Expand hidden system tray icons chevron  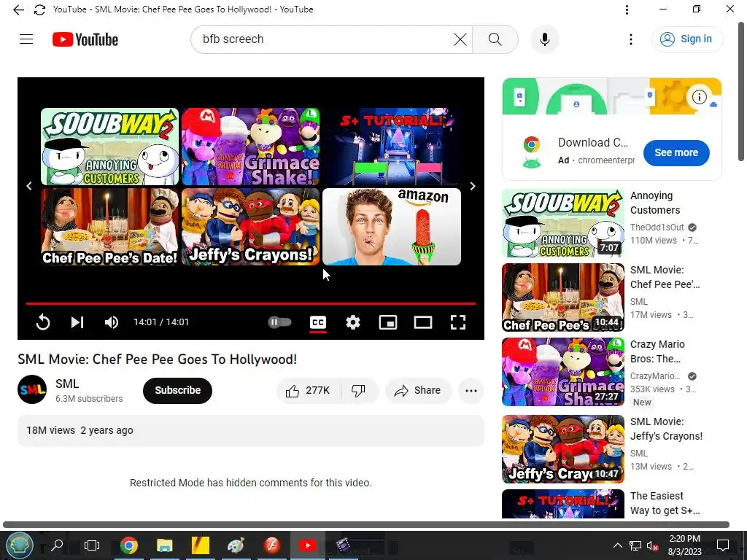pyautogui.click(x=617, y=545)
